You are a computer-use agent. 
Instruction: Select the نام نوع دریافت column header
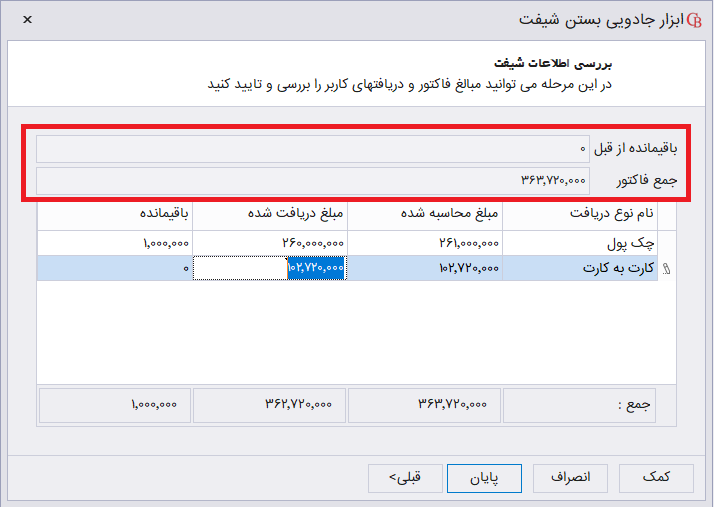point(580,213)
